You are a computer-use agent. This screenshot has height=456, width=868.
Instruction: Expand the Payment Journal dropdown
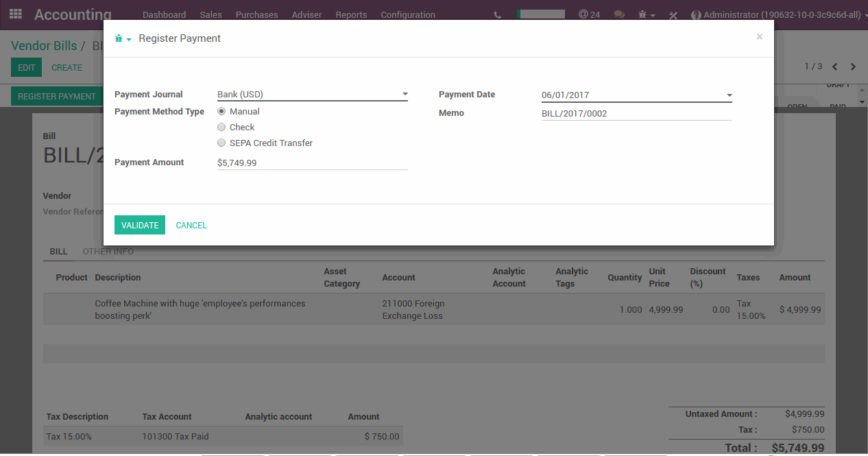coord(405,95)
